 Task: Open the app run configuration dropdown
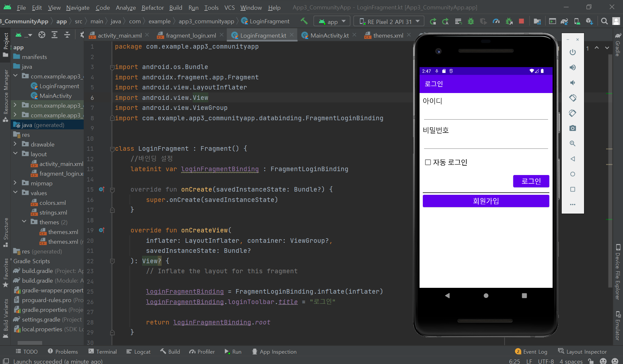point(332,21)
